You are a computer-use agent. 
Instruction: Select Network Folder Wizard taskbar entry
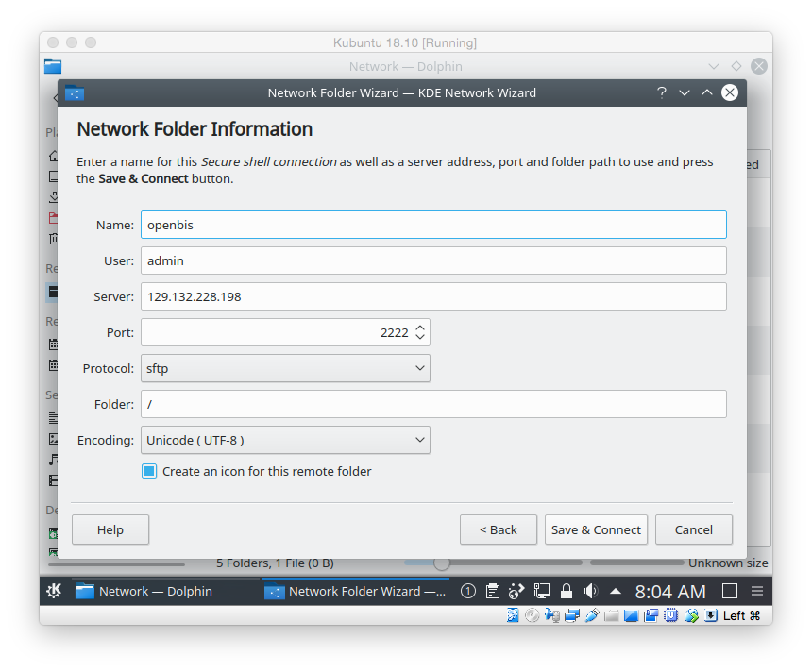pyautogui.click(x=355, y=591)
